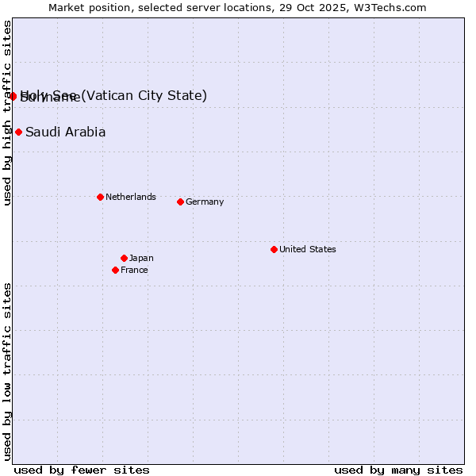
Task: Click the 'used by many sites' axis label
Action: coord(397,470)
